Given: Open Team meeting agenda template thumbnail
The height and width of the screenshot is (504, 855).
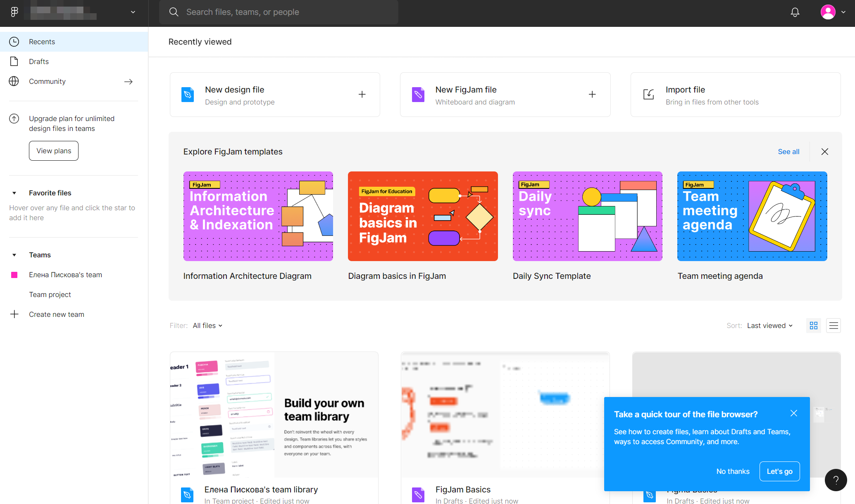Looking at the screenshot, I should [752, 216].
